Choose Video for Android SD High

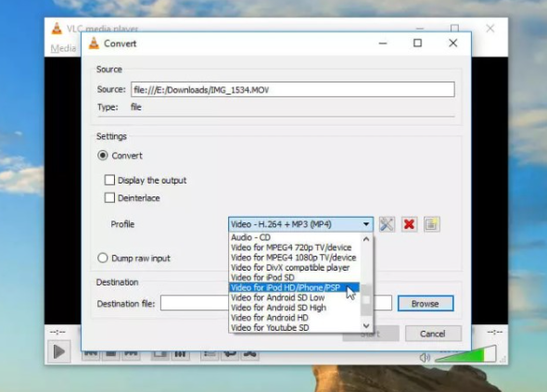coord(295,308)
